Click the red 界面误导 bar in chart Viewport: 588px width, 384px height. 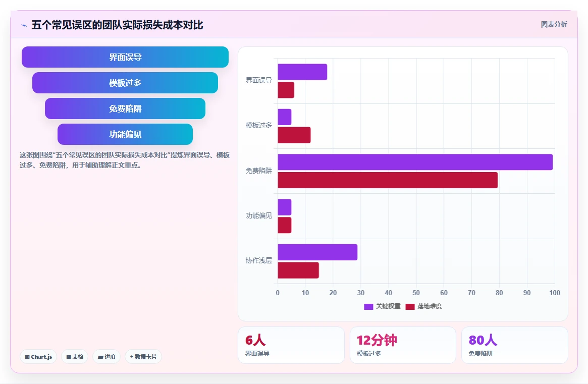click(286, 90)
